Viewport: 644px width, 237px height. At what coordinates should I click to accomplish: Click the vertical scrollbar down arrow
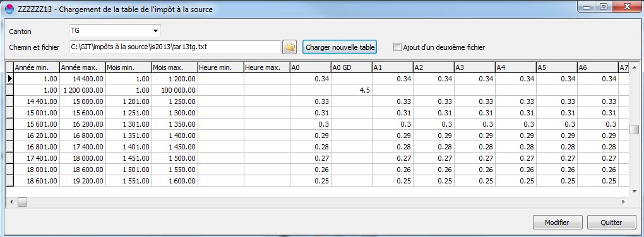pyautogui.click(x=634, y=191)
